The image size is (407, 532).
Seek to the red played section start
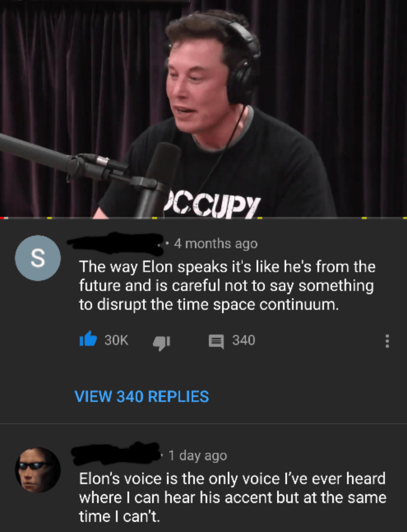pyautogui.click(x=2, y=218)
